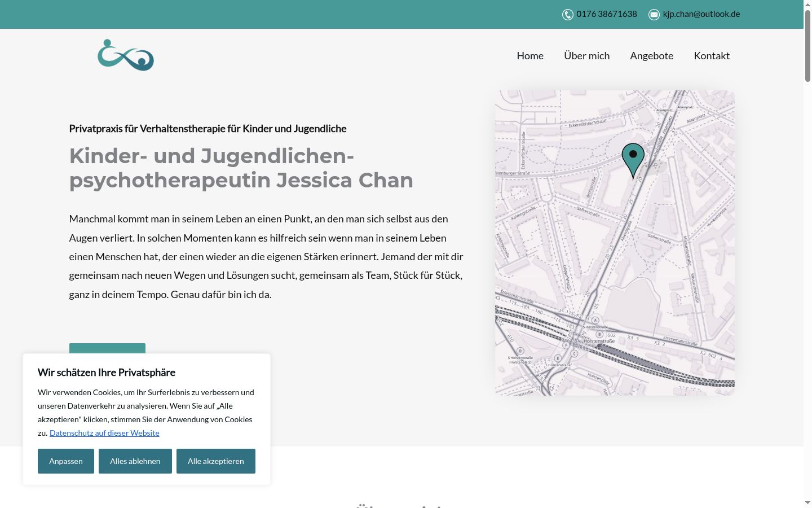Reject cookies with Alles ablehnen
Image resolution: width=812 pixels, height=508 pixels.
pos(135,461)
